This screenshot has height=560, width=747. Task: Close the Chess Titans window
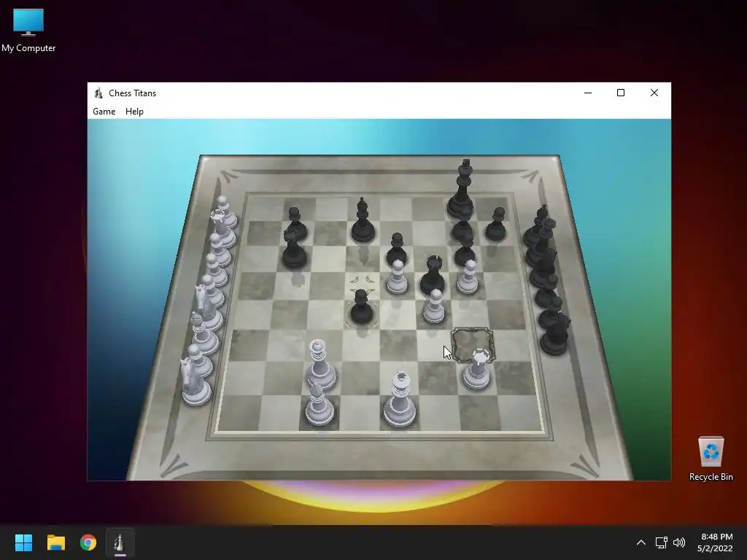654,93
